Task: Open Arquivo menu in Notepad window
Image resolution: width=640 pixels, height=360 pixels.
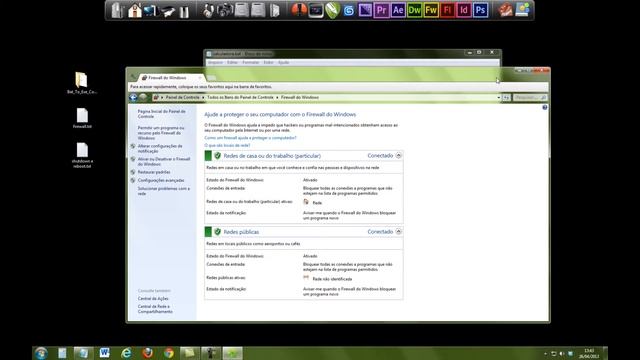Action: pyautogui.click(x=215, y=62)
